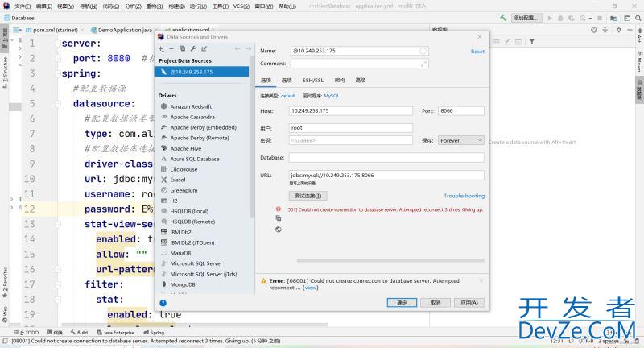The width and height of the screenshot is (644, 348).
Task: Duplicate the selected data source
Action: point(183,48)
